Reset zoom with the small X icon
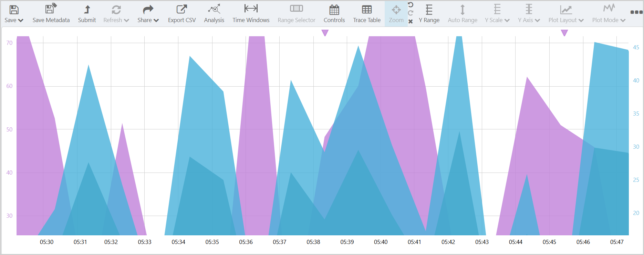This screenshot has height=255, width=644. point(411,21)
